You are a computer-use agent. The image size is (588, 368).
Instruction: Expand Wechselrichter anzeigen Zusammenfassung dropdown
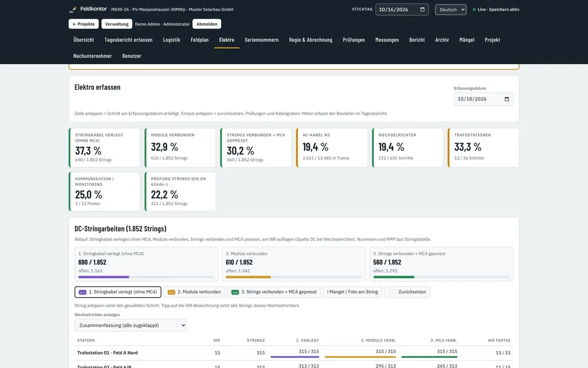click(x=130, y=325)
